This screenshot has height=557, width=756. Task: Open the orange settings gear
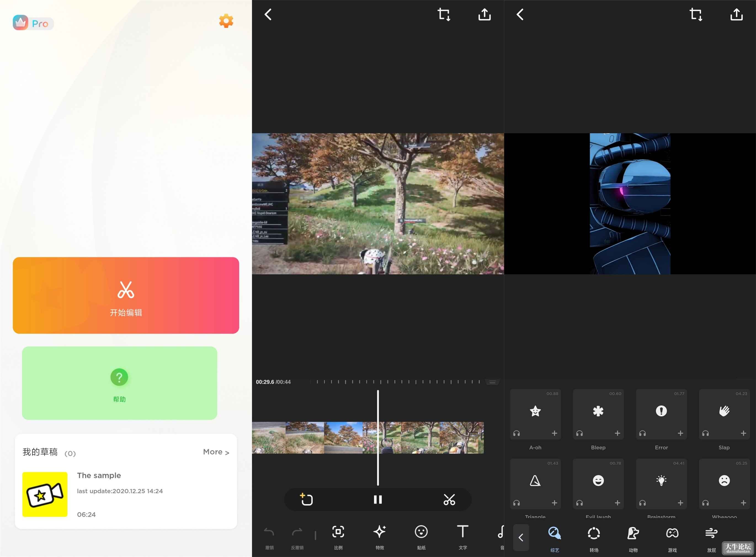(x=226, y=21)
